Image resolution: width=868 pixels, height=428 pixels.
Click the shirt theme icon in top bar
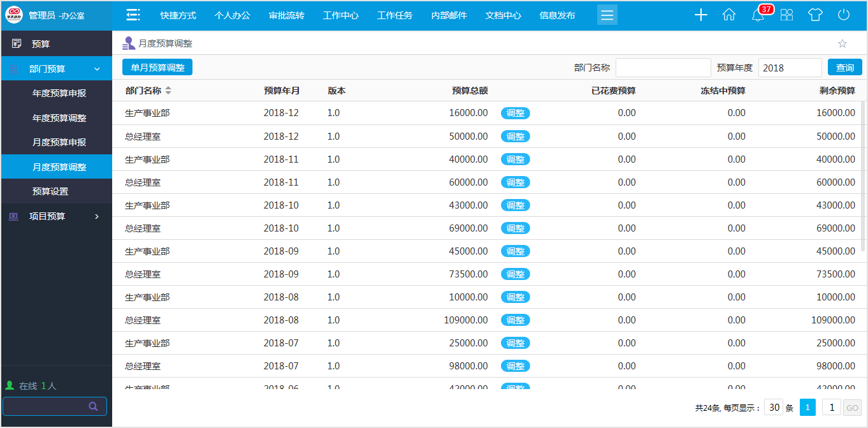click(x=815, y=14)
